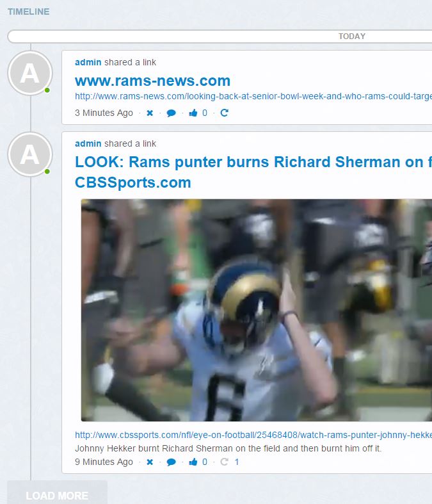Viewport: 432px width, 504px height.
Task: Comment on the rams-news.com post
Action: tap(171, 113)
